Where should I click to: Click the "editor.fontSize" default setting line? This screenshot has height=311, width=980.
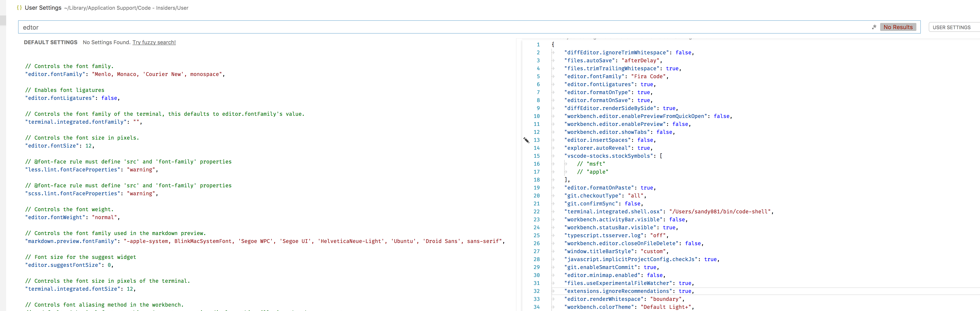60,146
